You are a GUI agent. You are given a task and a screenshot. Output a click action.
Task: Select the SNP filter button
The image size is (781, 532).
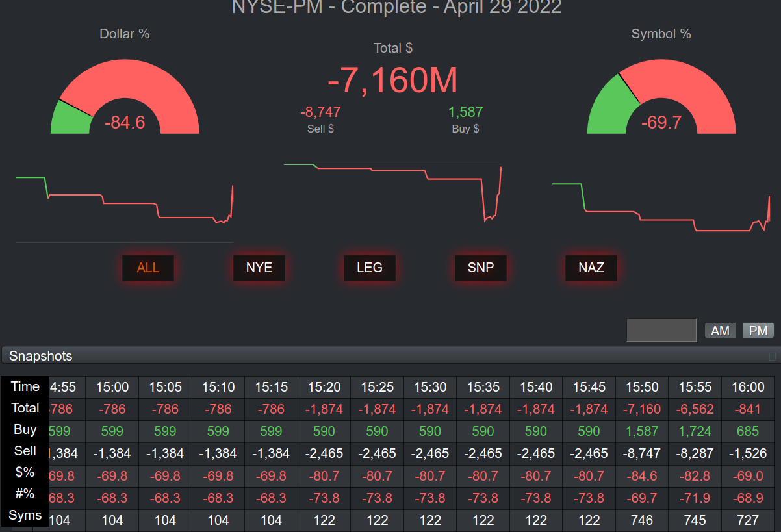pyautogui.click(x=481, y=267)
